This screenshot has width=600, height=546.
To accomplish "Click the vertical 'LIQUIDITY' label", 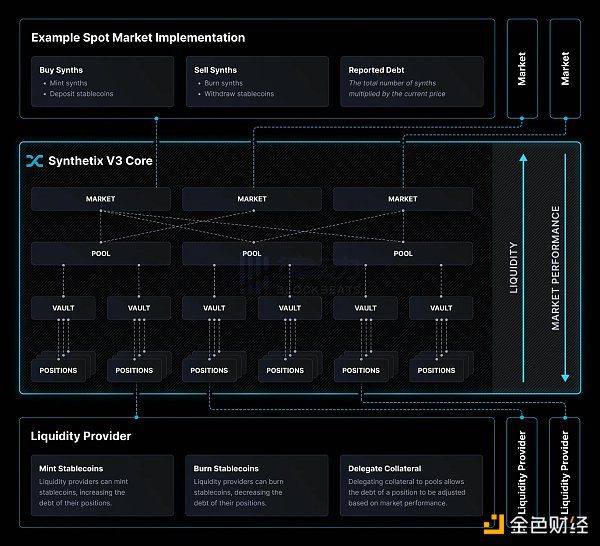I will pyautogui.click(x=513, y=268).
